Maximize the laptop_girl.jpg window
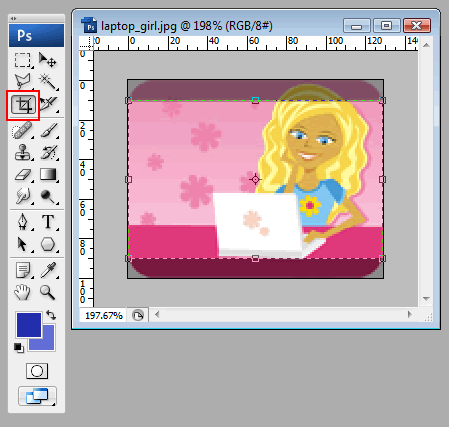 [x=386, y=26]
